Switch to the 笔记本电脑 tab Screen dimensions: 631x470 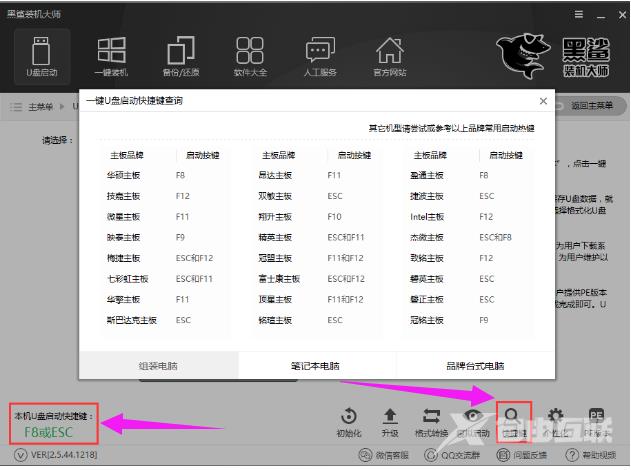click(x=316, y=366)
